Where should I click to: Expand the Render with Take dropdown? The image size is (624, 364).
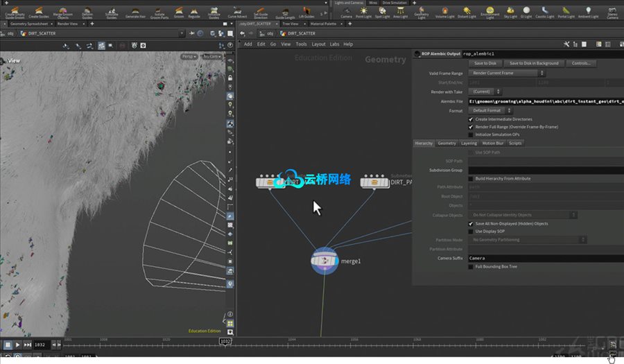point(485,92)
